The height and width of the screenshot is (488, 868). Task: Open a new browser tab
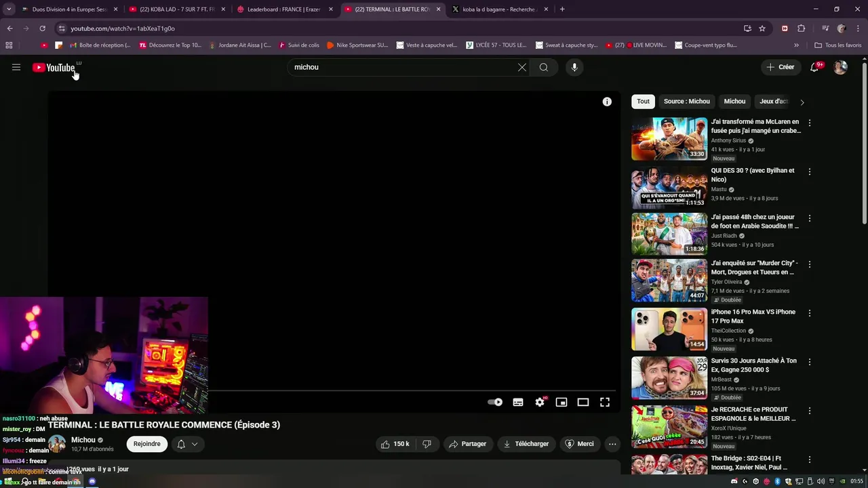click(562, 9)
